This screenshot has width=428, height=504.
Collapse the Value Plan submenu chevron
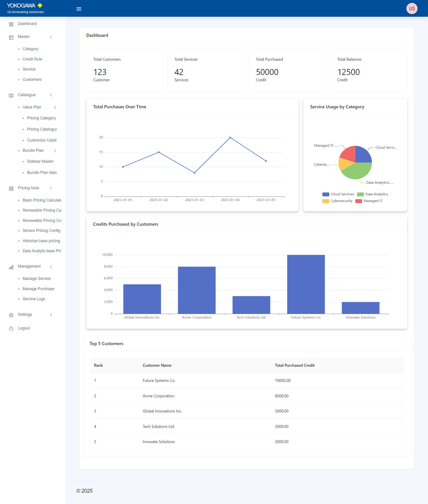click(x=55, y=107)
